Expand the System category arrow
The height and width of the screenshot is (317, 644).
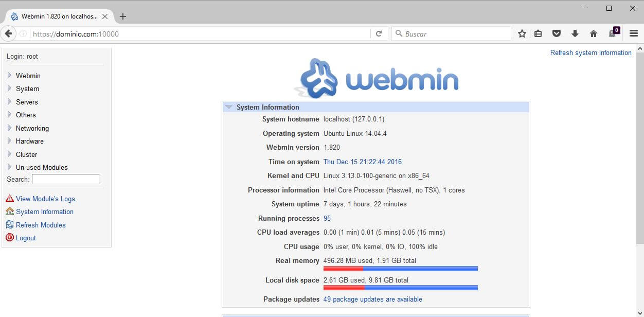(9, 89)
